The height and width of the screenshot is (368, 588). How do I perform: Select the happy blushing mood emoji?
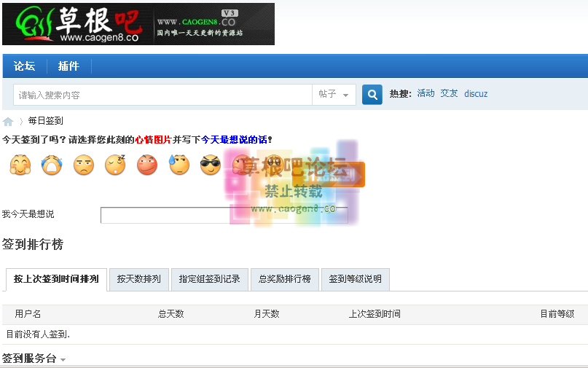coord(18,165)
